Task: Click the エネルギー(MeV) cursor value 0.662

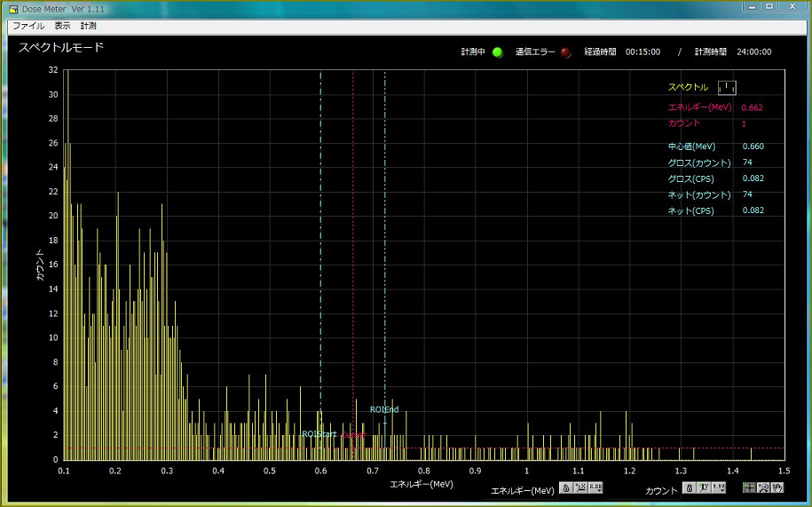Action: pyautogui.click(x=752, y=107)
